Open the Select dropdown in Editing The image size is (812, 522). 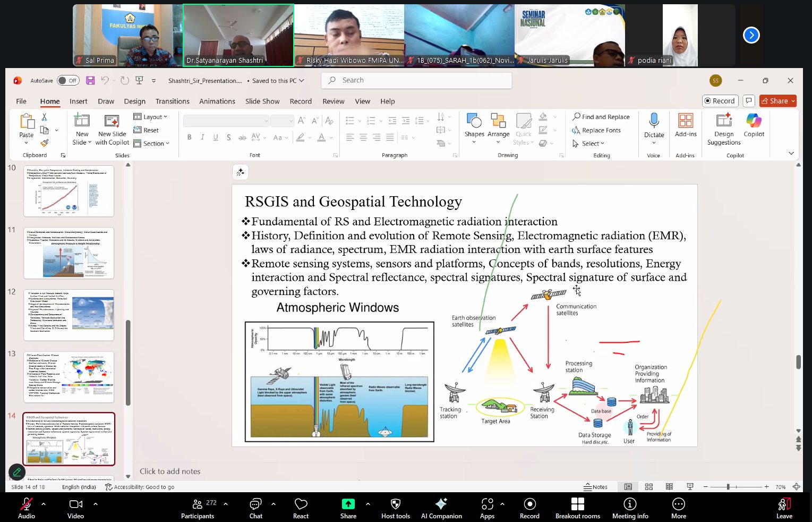coord(589,144)
